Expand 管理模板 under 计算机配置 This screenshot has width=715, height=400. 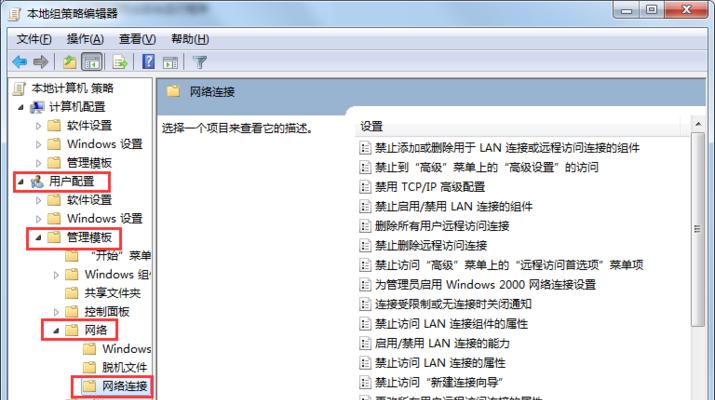coord(38,163)
